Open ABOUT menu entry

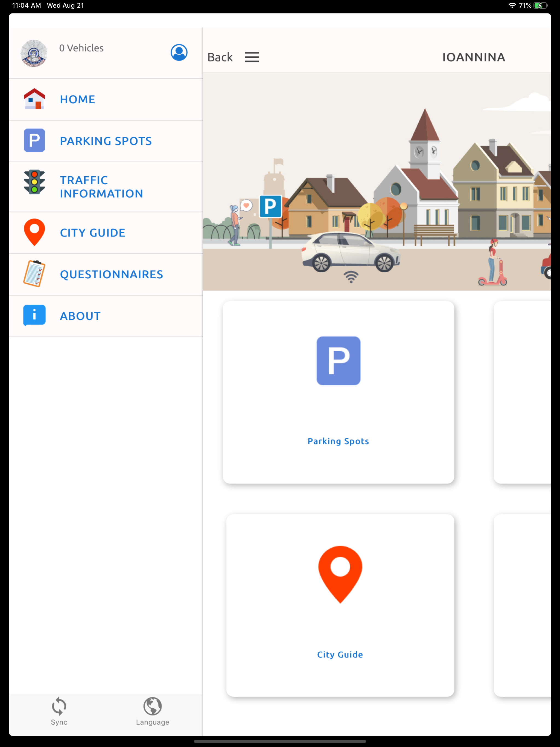106,316
